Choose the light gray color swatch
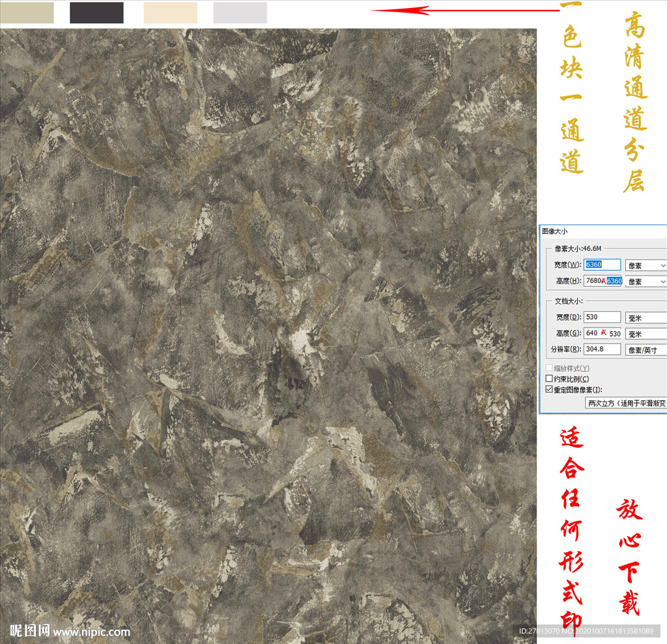This screenshot has height=644, width=667. (x=240, y=12)
